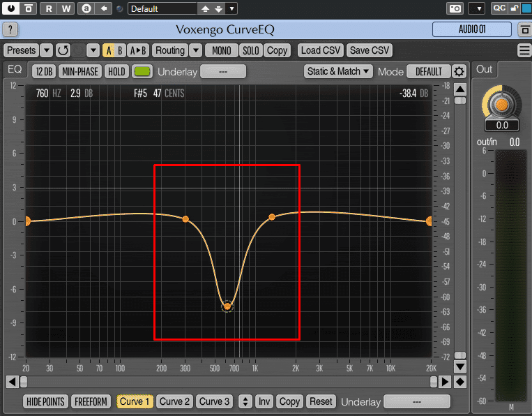Click the Save CSV button
532x416 pixels.
pos(370,50)
